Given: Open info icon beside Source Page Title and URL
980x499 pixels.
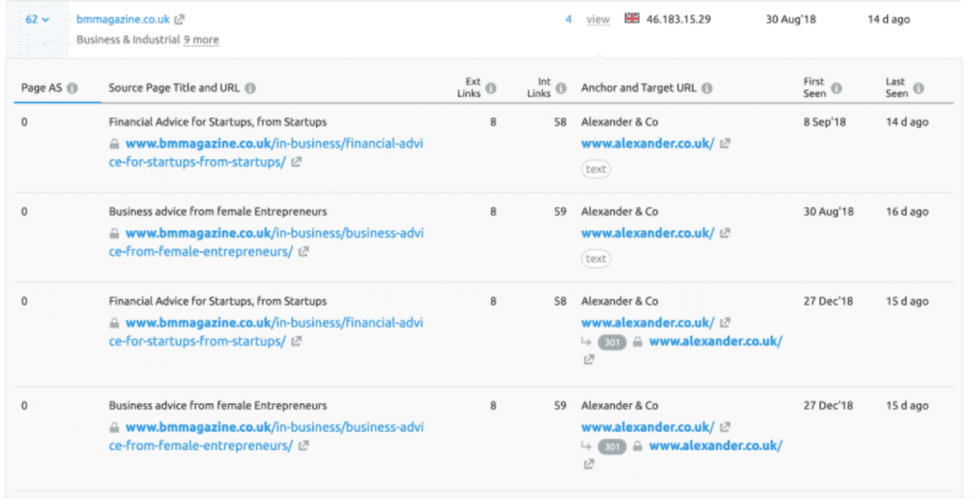Looking at the screenshot, I should point(251,88).
